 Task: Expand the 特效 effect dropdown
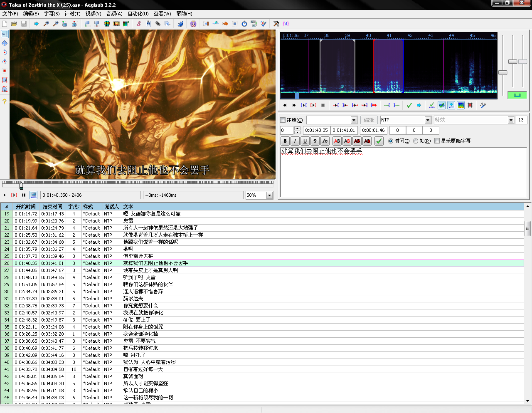coord(511,120)
